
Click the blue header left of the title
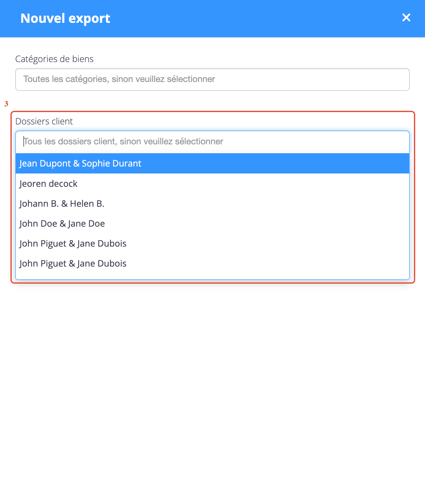pos(10,18)
